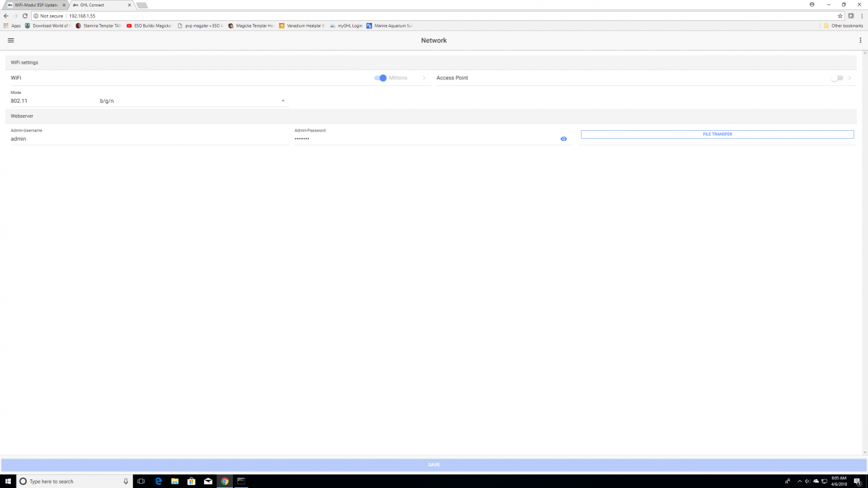Switch to the WiFi-Modul ESP Update tab
868x488 pixels.
[36, 5]
